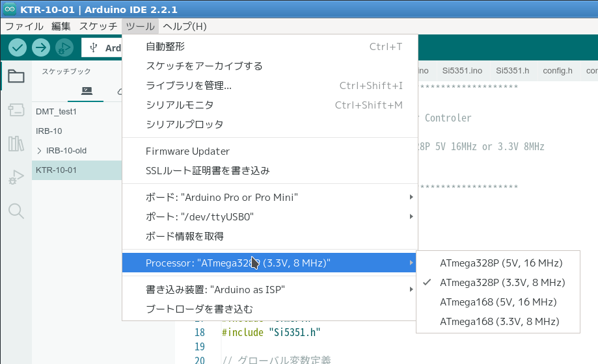This screenshot has width=598, height=364.
Task: Select the KTR-10-01 sketch row
Action: (77, 170)
